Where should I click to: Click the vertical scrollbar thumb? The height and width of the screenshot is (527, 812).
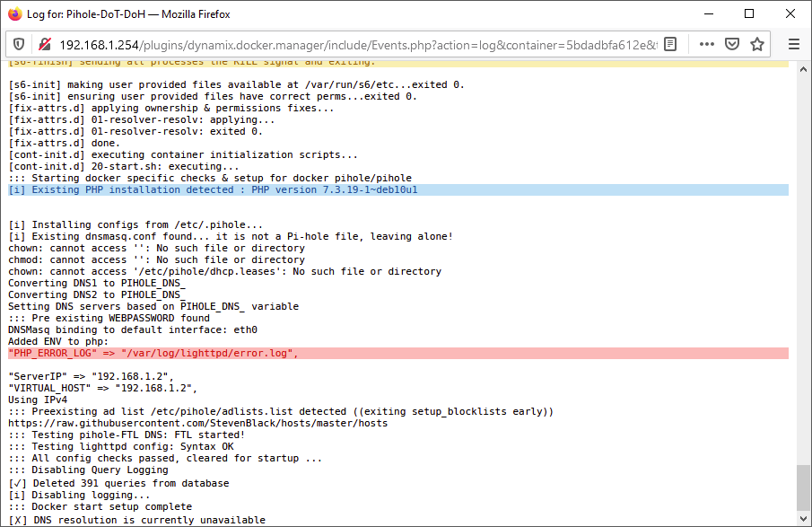(803, 487)
